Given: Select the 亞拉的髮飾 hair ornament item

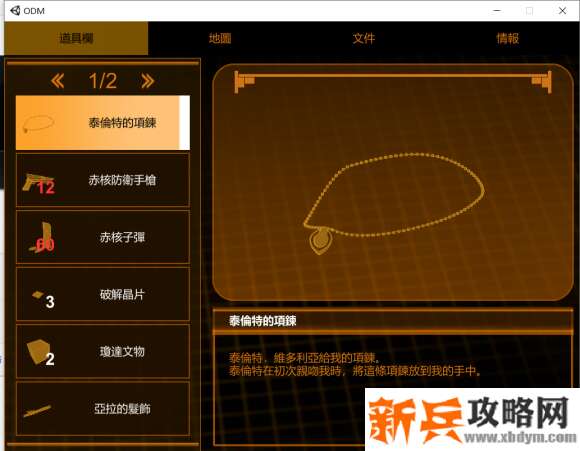Looking at the screenshot, I should click(103, 409).
